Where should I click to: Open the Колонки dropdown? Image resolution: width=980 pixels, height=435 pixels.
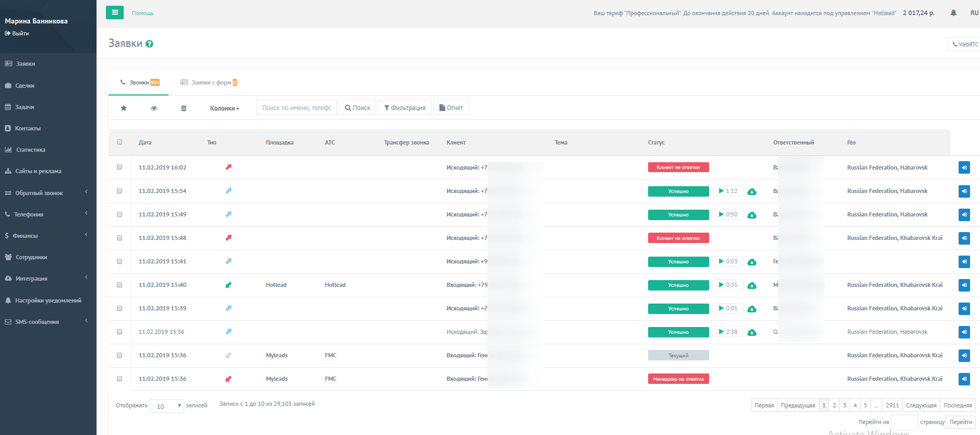pyautogui.click(x=224, y=108)
